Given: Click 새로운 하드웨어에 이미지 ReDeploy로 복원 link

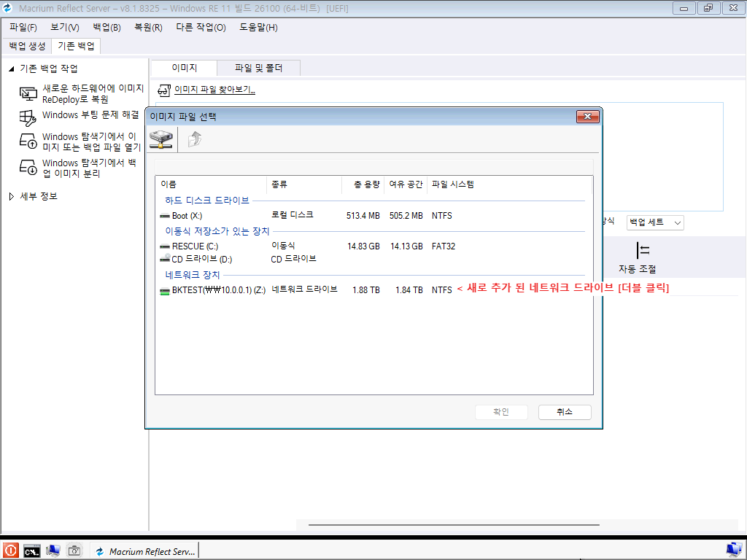Looking at the screenshot, I should (x=93, y=94).
